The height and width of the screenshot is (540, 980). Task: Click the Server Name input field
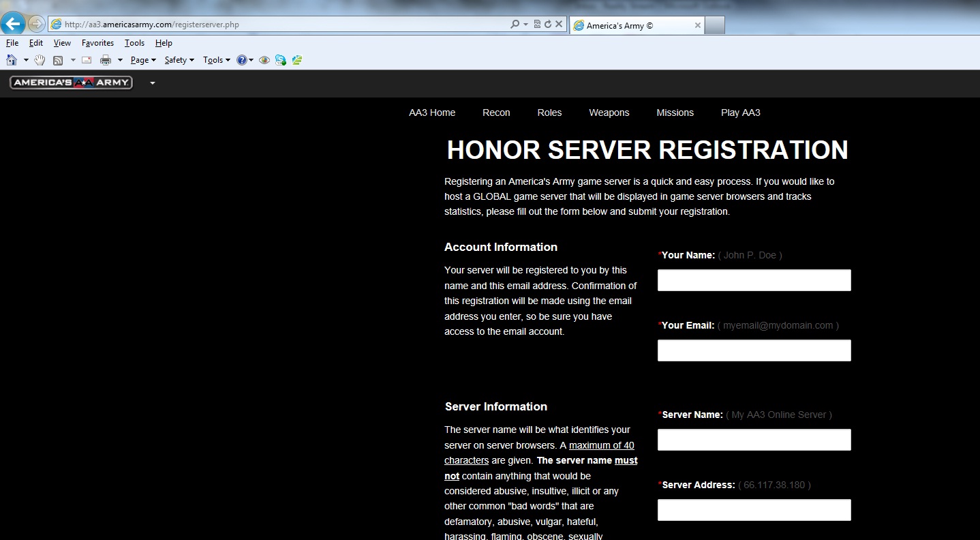coord(754,440)
